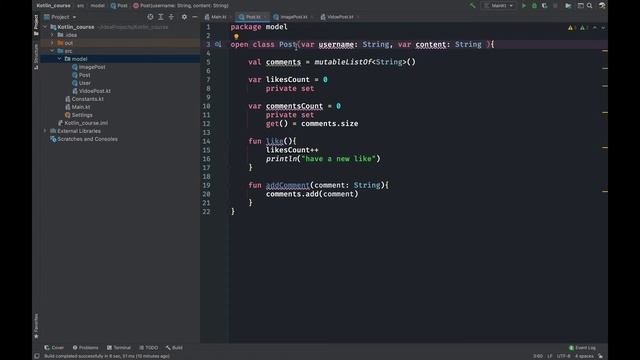Viewport: 640px width, 360px height.
Task: Click the LF line separator status entry
Action: (x=549, y=356)
